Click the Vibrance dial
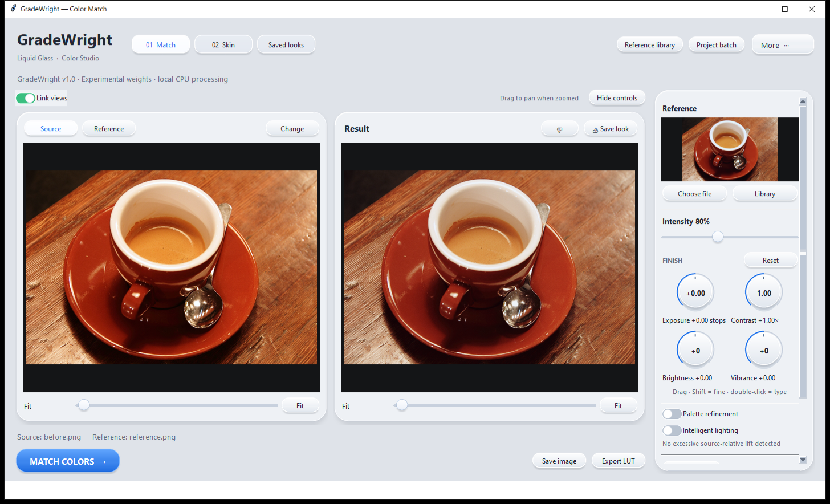 [764, 351]
